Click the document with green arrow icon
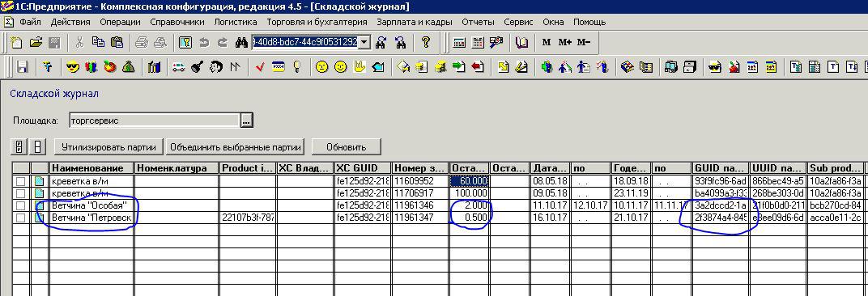 click(x=459, y=67)
